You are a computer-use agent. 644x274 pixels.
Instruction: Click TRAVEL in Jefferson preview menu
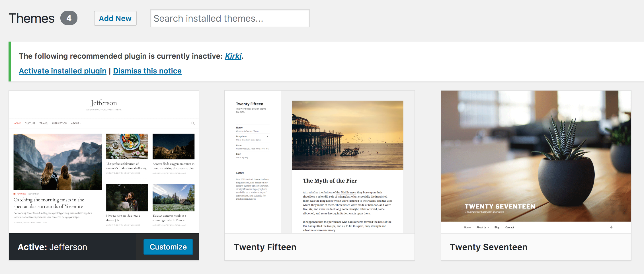click(44, 123)
